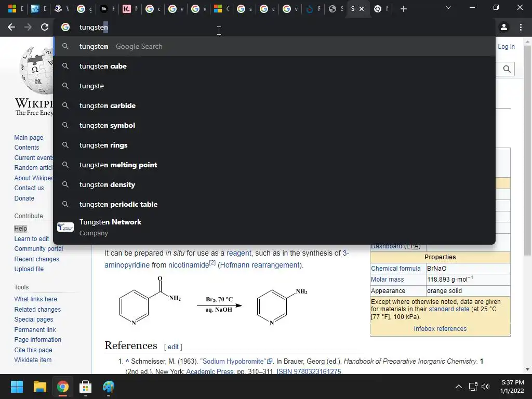Open the highlighted 'Help' link

(x=20, y=229)
